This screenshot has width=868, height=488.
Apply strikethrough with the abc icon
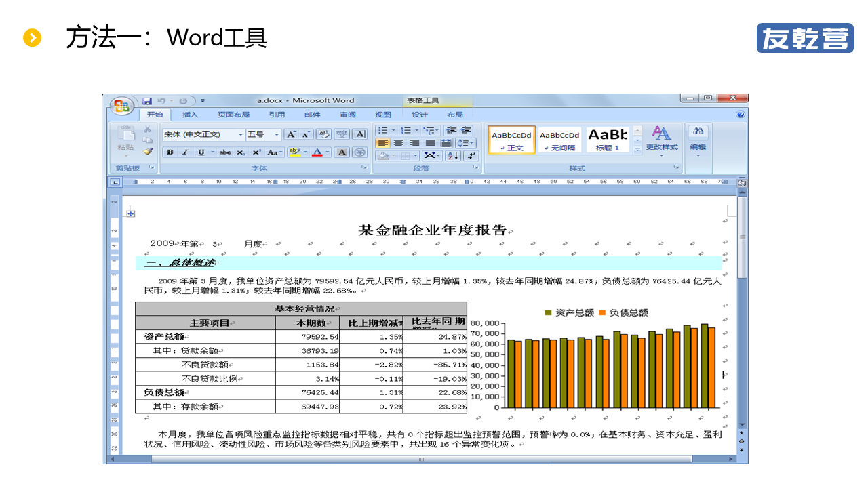pyautogui.click(x=224, y=152)
